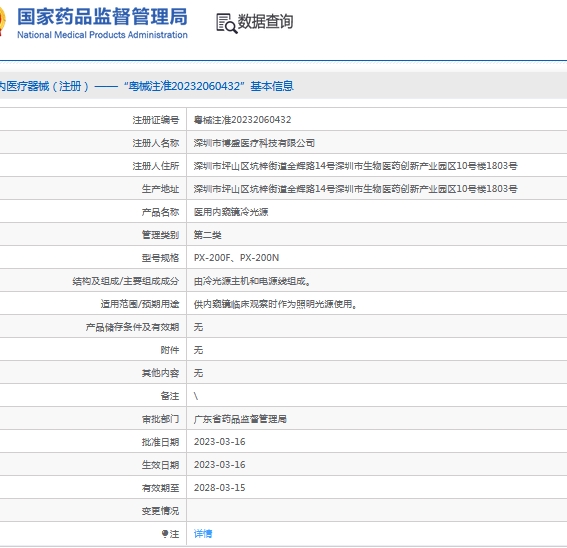Viewport: 567px width, 548px height.
Task: Click the 生效日期 label
Action: coord(160,465)
